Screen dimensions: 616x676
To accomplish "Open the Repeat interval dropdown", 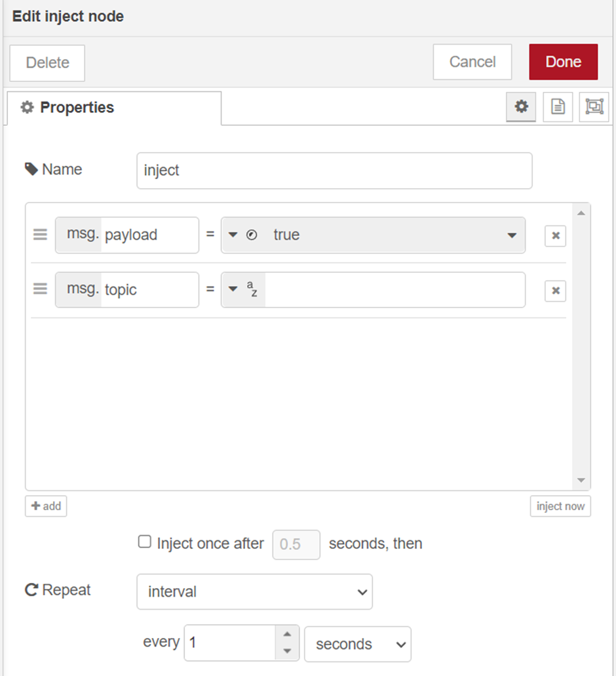I will [254, 591].
